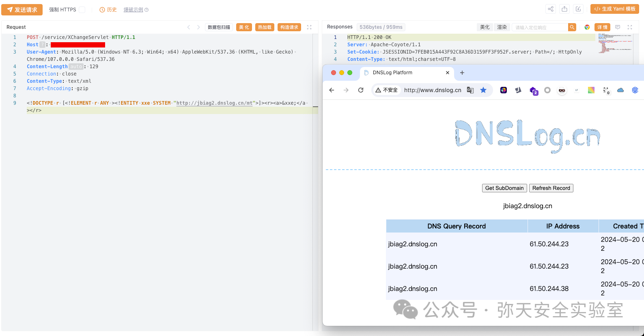The width and height of the screenshot is (644, 336).
Task: Click the 构造请求 build request button
Action: coord(289,27)
